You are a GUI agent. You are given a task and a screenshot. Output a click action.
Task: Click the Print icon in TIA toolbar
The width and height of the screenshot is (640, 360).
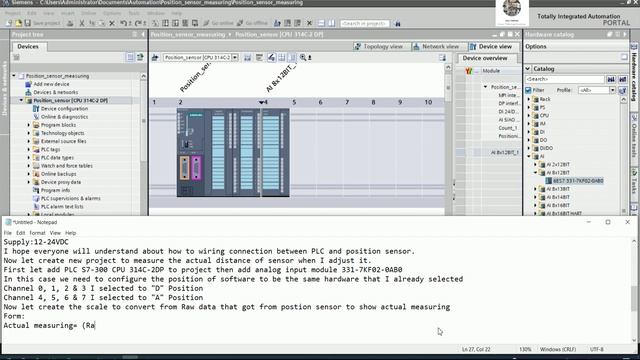(70, 23)
